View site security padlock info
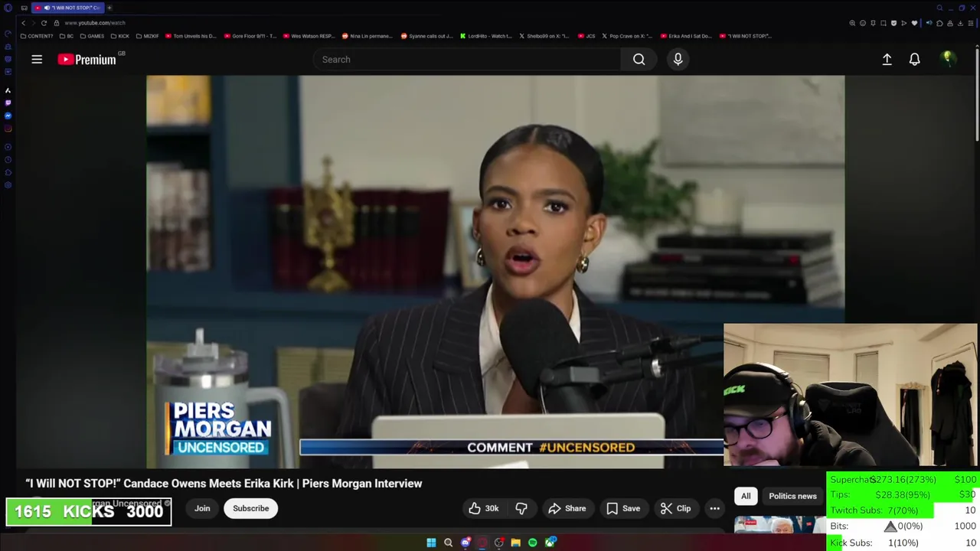The height and width of the screenshot is (551, 980). coord(56,23)
